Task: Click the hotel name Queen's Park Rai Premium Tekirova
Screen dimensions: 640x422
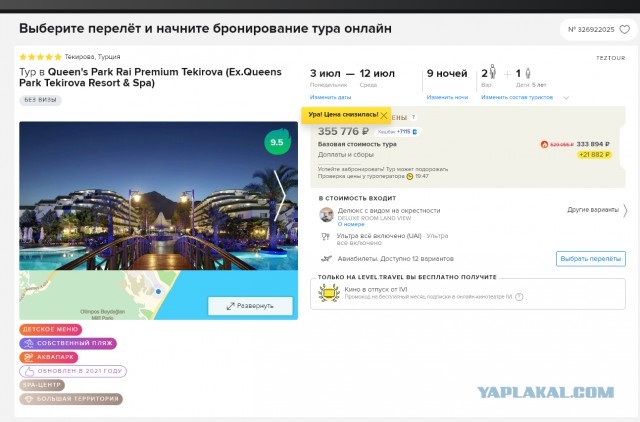Action: click(150, 77)
